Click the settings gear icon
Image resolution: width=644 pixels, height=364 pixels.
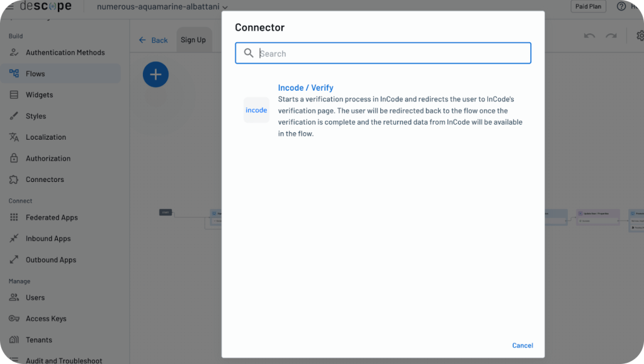(640, 36)
